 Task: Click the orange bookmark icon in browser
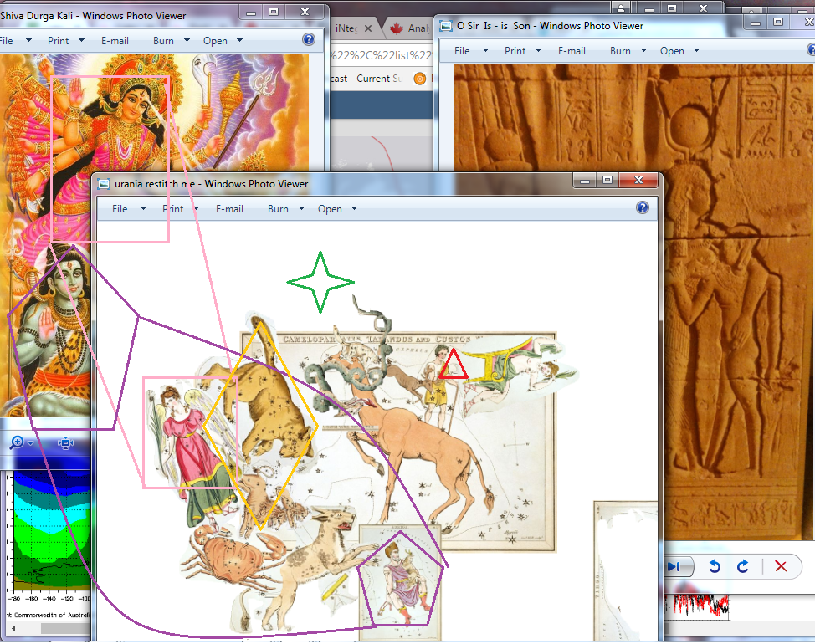[419, 79]
